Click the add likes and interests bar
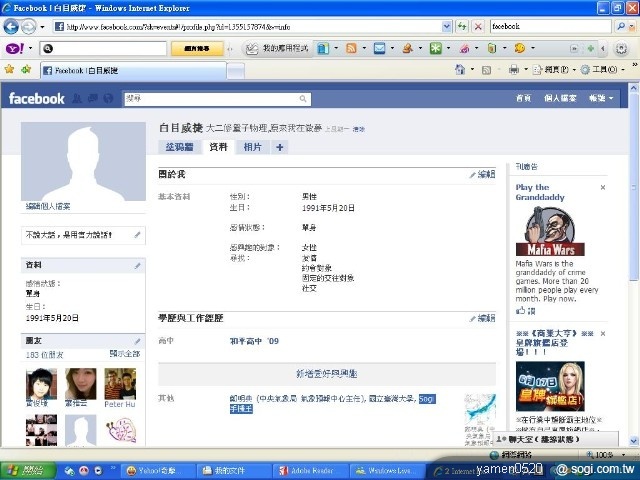Screen dimensions: 640x480 pyautogui.click(x=327, y=373)
